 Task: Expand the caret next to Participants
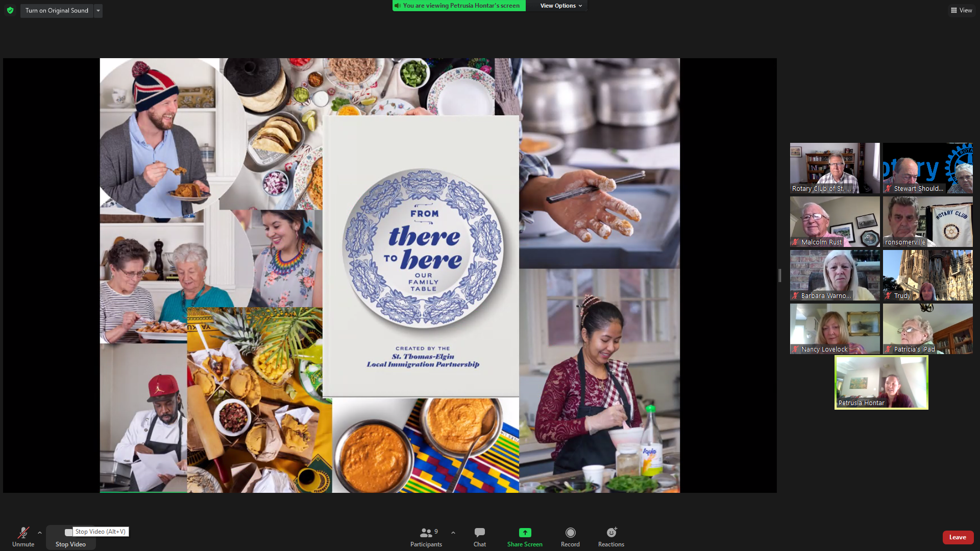point(453,533)
